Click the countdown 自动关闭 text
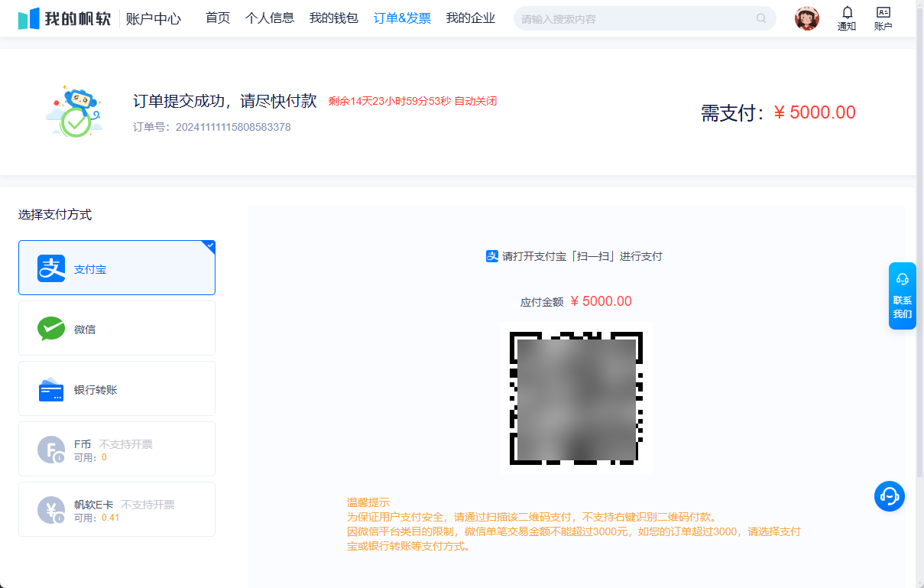The image size is (924, 588). [413, 101]
